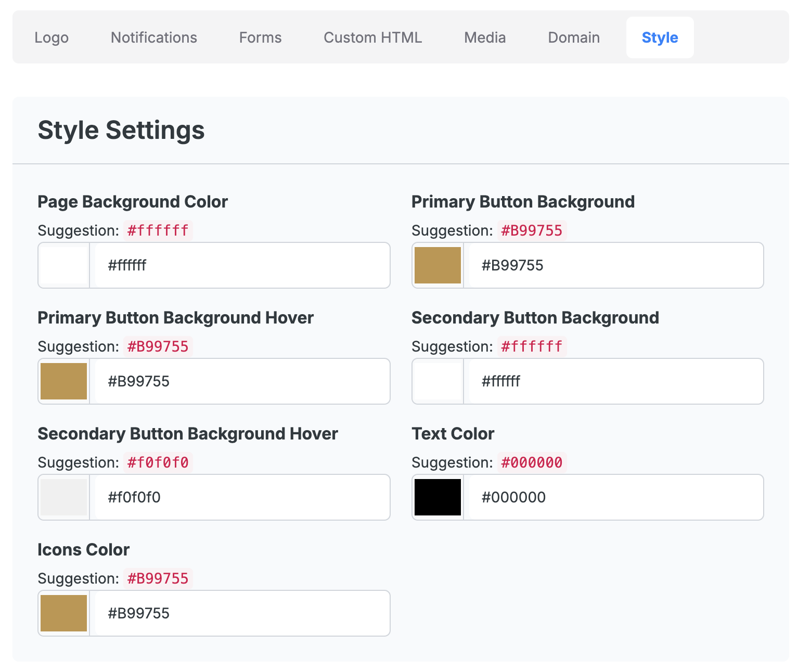Switch to the Notifications tab
The width and height of the screenshot is (798, 672).
(153, 37)
